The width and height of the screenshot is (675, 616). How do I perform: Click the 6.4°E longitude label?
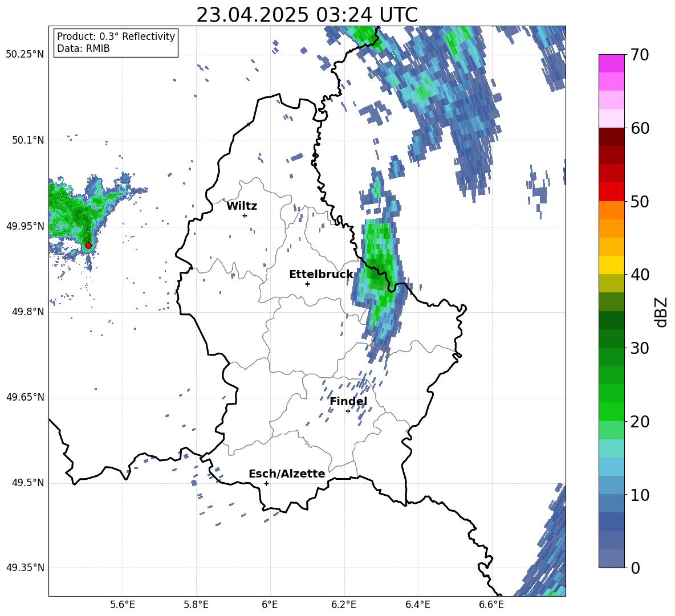click(417, 605)
